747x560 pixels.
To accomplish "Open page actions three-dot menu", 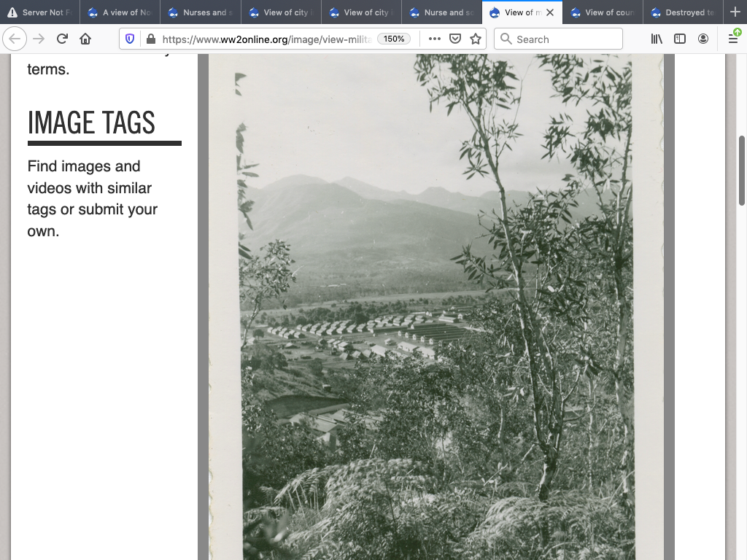I will 435,39.
